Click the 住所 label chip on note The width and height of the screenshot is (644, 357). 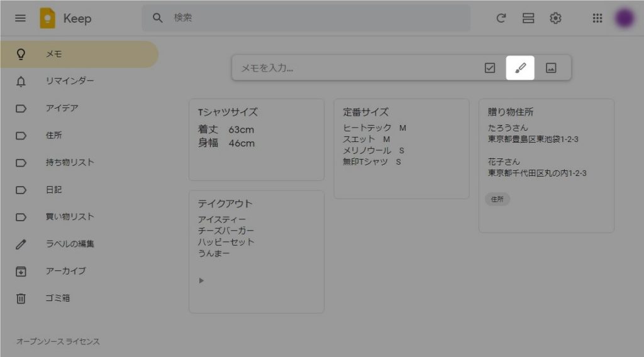497,199
